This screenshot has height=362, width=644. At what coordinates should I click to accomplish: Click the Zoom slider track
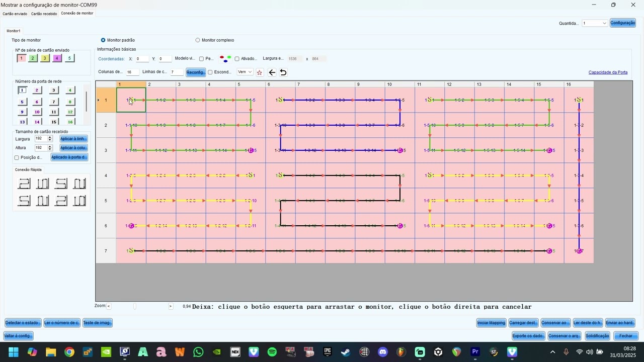tap(139, 306)
